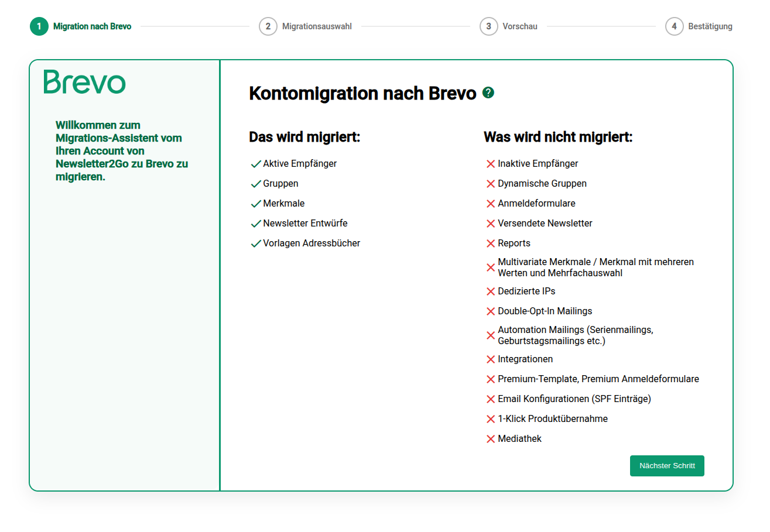Click red X next to Integrationen
The height and width of the screenshot is (532, 770).
491,359
